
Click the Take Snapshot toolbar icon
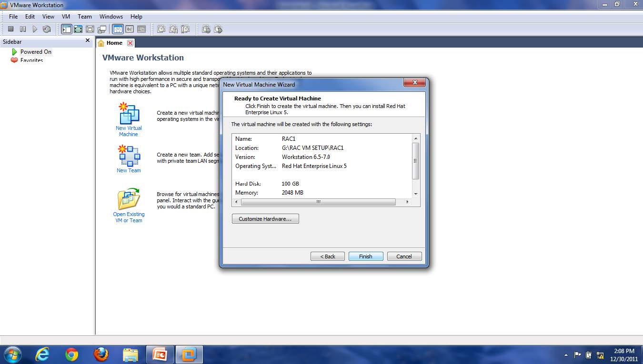pyautogui.click(x=161, y=29)
